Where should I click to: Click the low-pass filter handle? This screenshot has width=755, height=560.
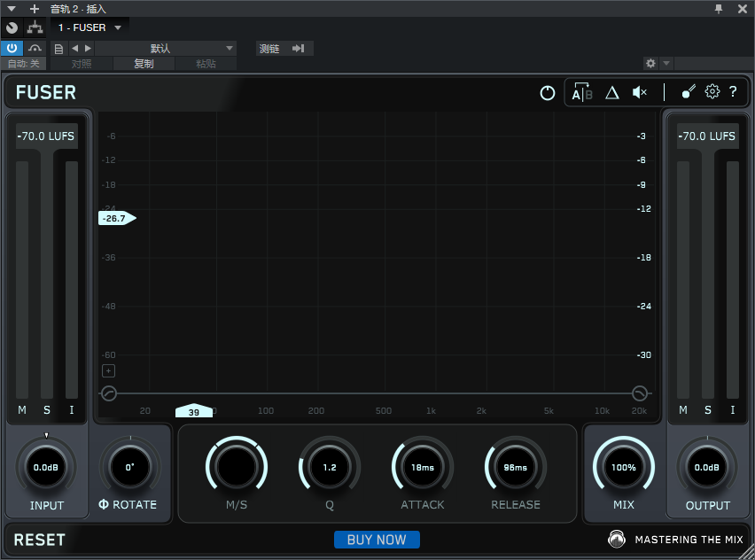(640, 393)
